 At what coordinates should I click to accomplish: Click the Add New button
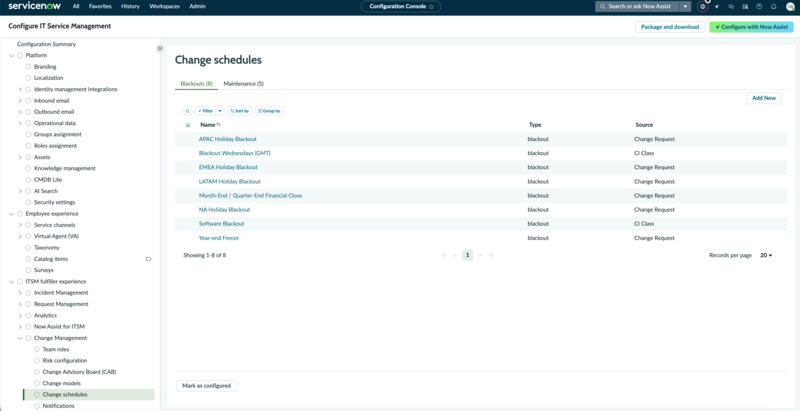pos(764,98)
